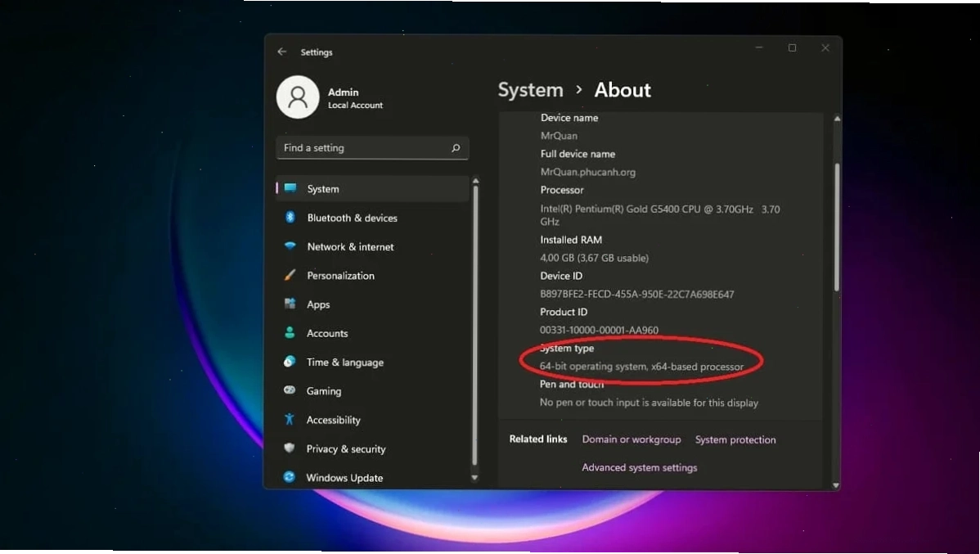Click the Product ID 00331-10000 value
This screenshot has height=554, width=980.
tap(599, 330)
